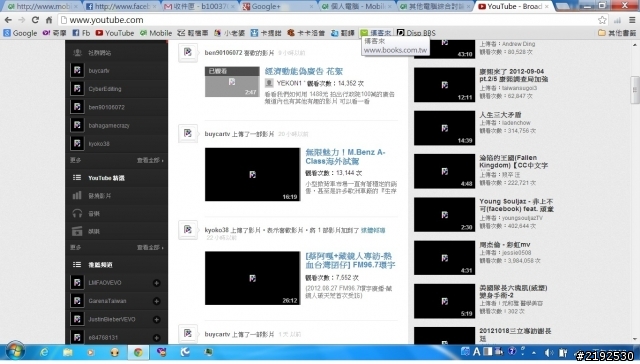Open the Mobile bookmark
This screenshot has width=640, height=364.
pos(156,33)
